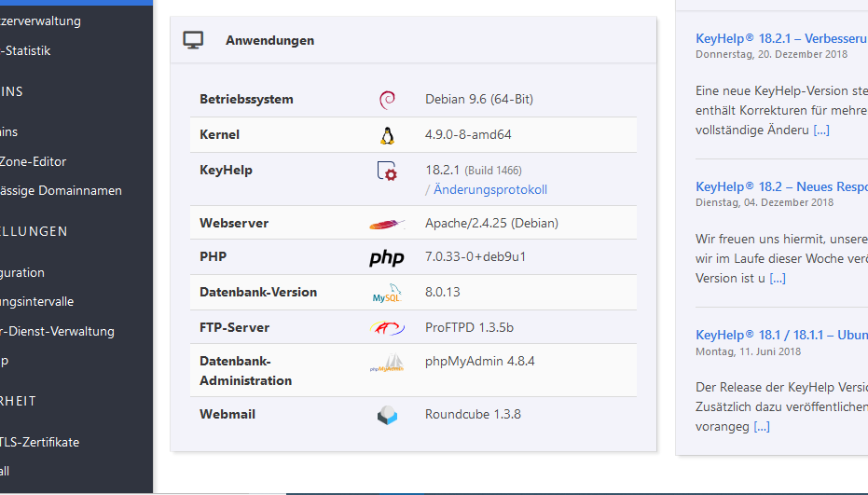Open Zone-Editor in the sidebar
Viewport: 868px width, 495px height.
click(34, 161)
